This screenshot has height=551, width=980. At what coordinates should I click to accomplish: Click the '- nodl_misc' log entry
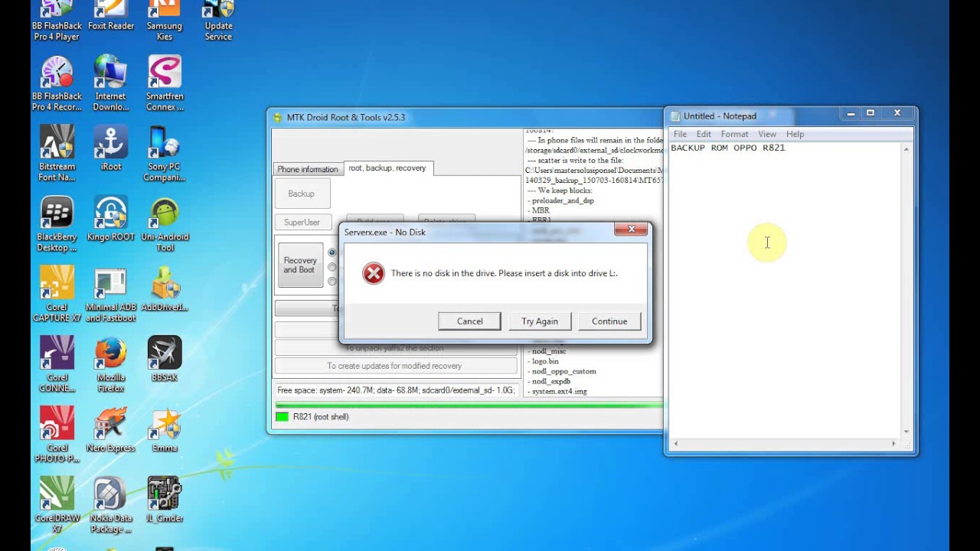coord(547,351)
